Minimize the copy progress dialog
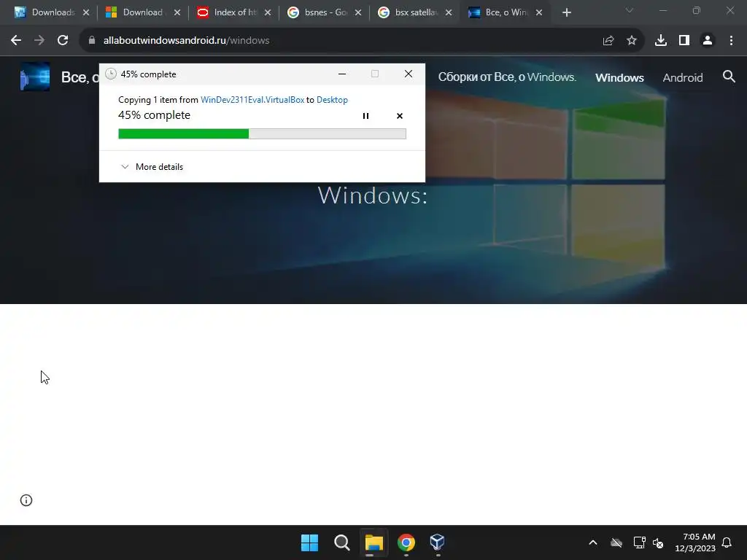This screenshot has width=747, height=560. point(342,74)
